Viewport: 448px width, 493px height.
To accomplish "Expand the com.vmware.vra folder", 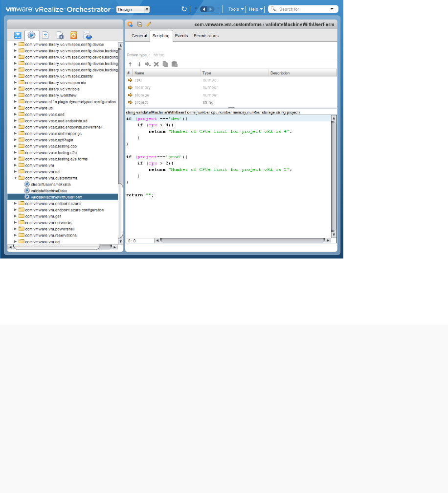I will (x=15, y=165).
